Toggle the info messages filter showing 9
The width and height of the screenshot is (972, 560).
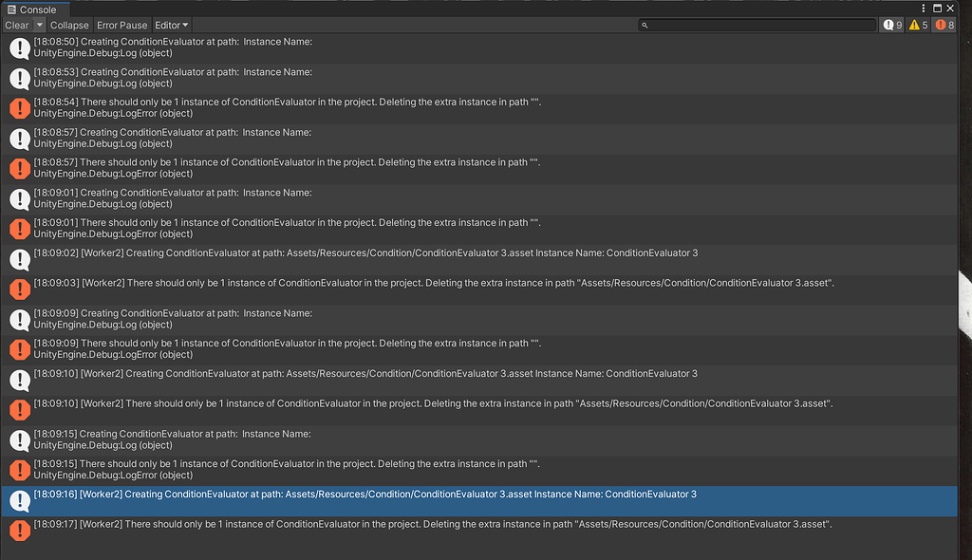890,25
